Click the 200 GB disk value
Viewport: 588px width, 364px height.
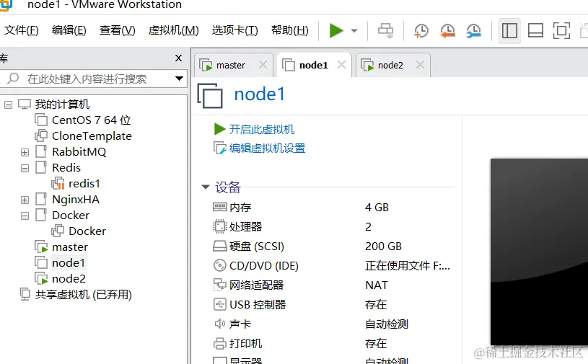pyautogui.click(x=383, y=246)
